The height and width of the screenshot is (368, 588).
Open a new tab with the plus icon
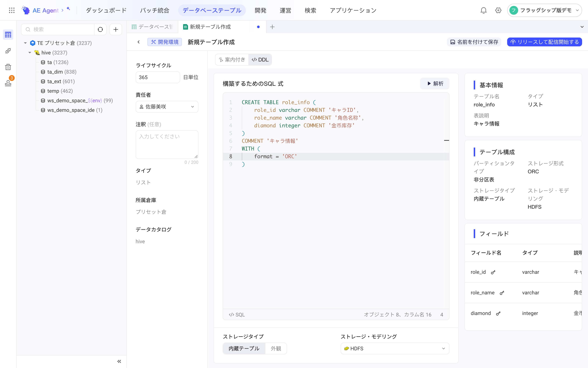tap(272, 27)
